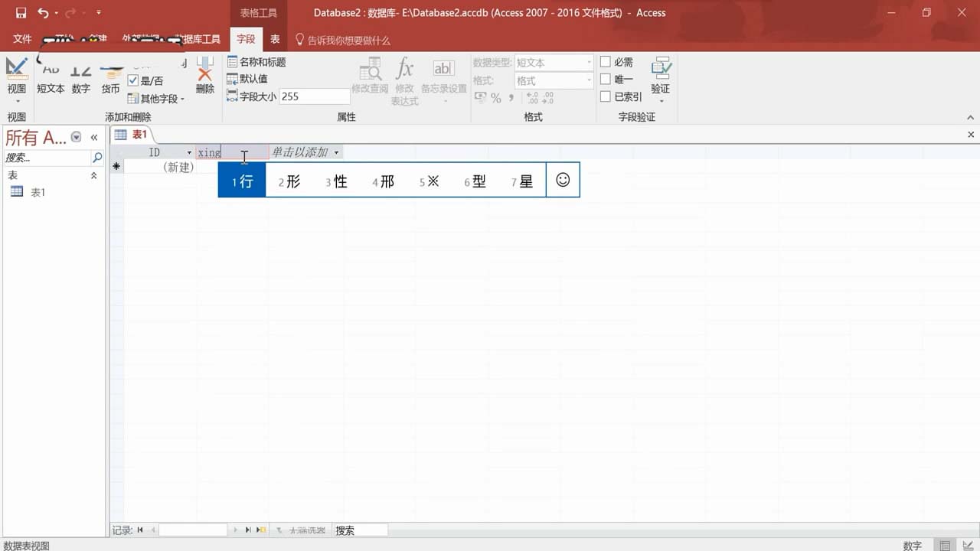
Task: Choose IME candidate 3 性
Action: (336, 181)
